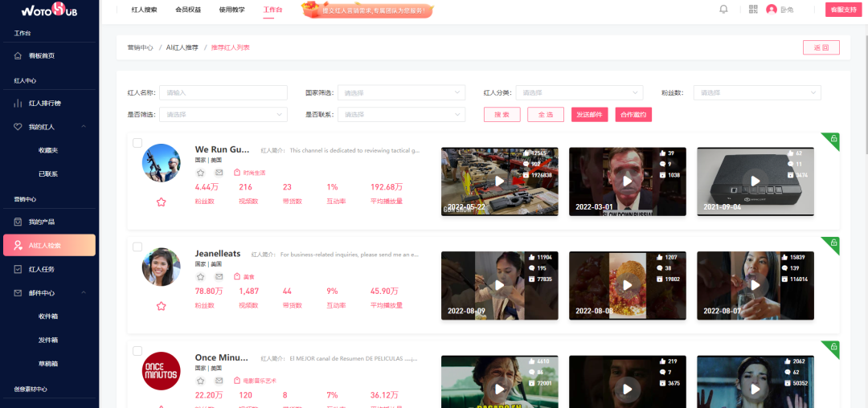This screenshot has width=868, height=408.
Task: Open 收件箱 inbox in sidebar
Action: click(x=48, y=316)
